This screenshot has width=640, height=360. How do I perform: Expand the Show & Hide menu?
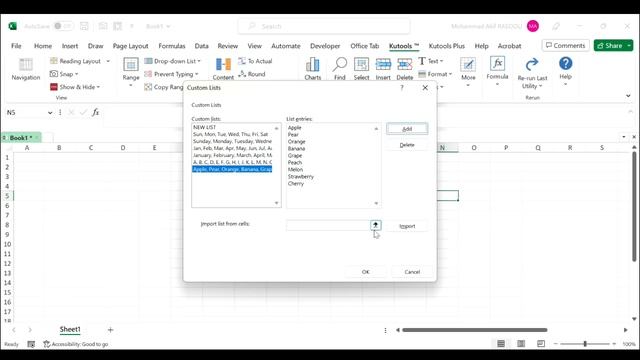98,87
